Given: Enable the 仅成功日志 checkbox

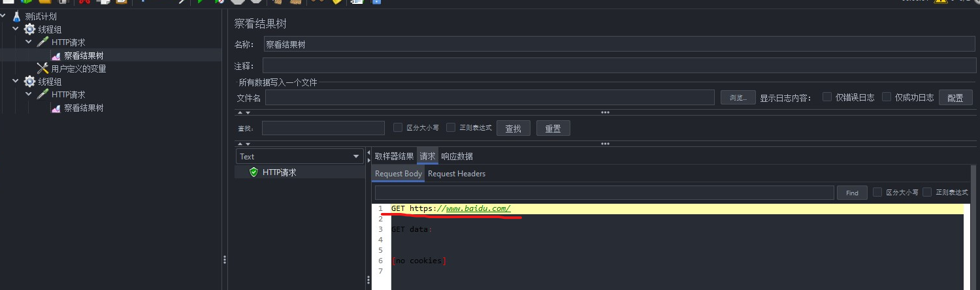Looking at the screenshot, I should pos(887,97).
